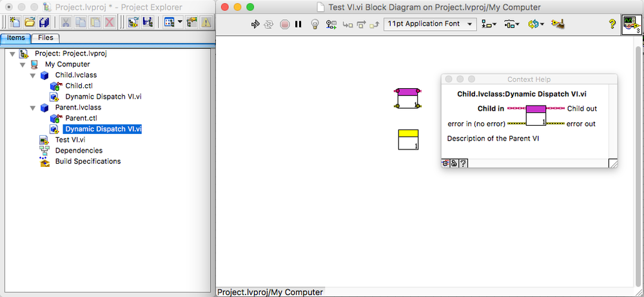644x297 pixels.
Task: Collapse the My Computer tree node
Action: coord(23,64)
